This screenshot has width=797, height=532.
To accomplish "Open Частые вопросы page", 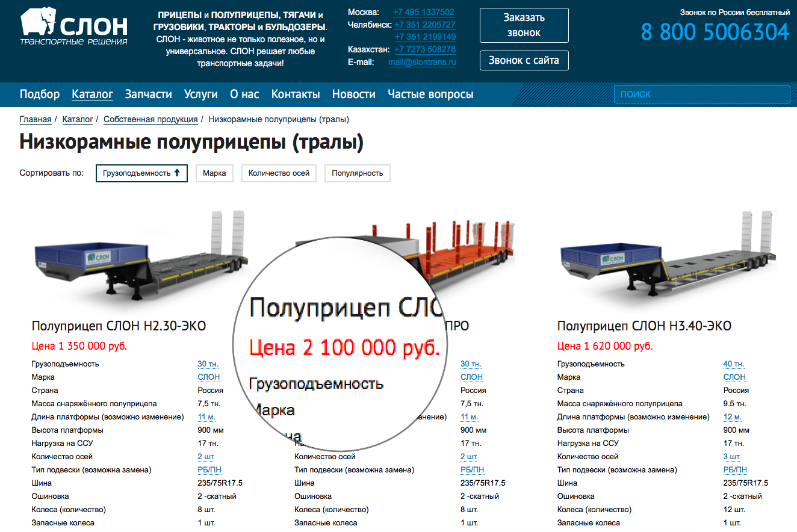I will (430, 94).
